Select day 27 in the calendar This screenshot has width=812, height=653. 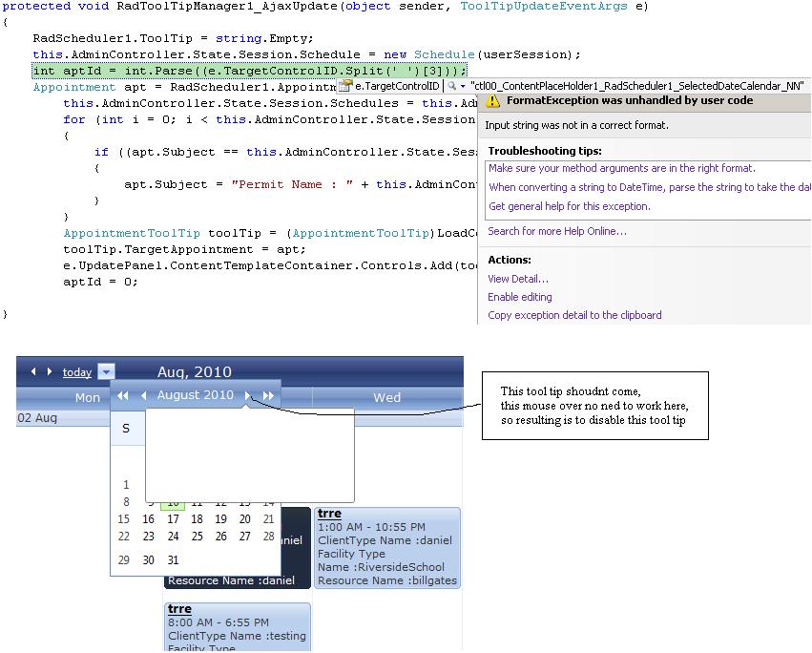coord(245,536)
